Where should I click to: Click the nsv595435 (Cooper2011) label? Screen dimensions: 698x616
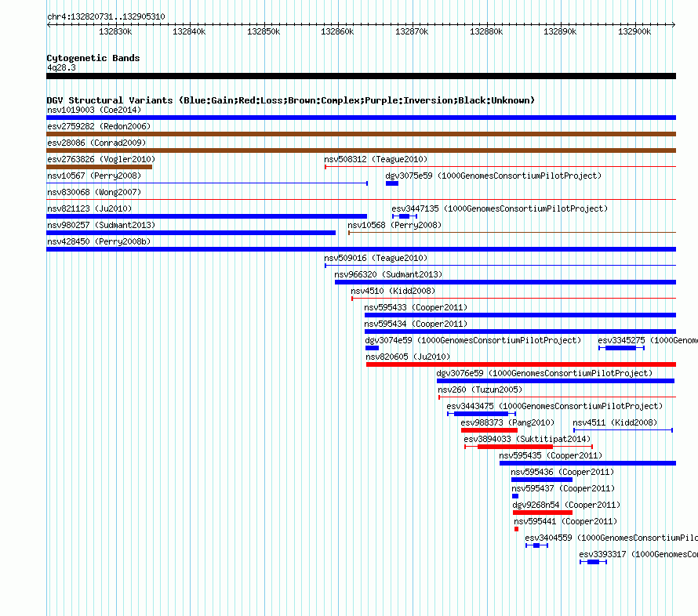[x=551, y=455]
